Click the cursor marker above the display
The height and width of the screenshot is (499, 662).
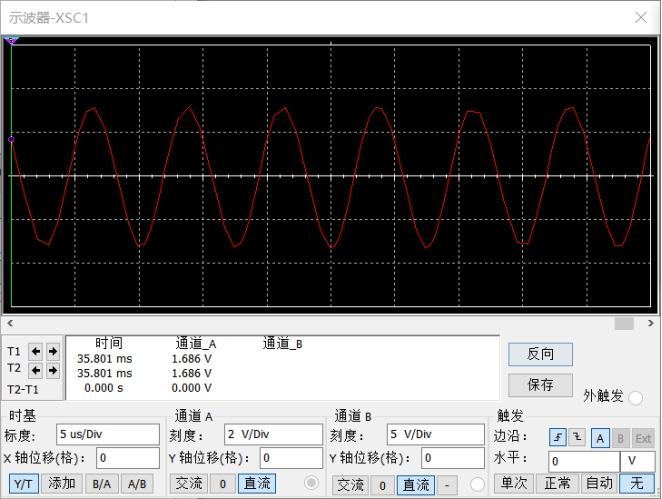[11, 41]
